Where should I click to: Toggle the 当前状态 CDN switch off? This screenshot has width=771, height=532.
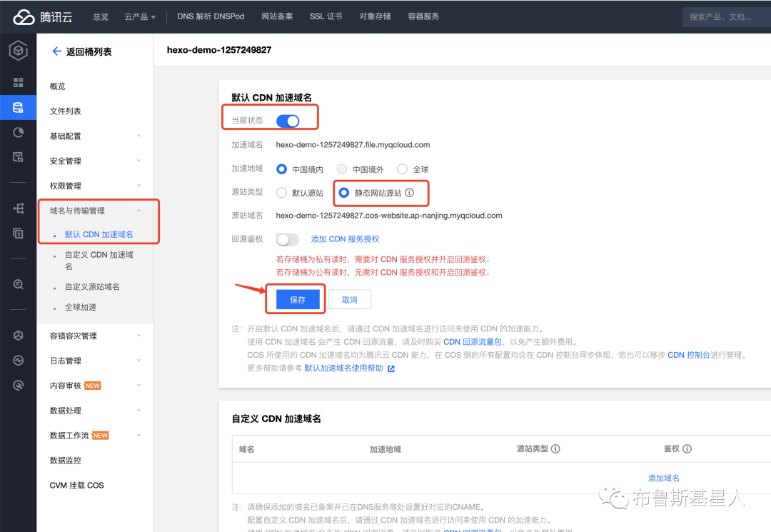[x=288, y=121]
